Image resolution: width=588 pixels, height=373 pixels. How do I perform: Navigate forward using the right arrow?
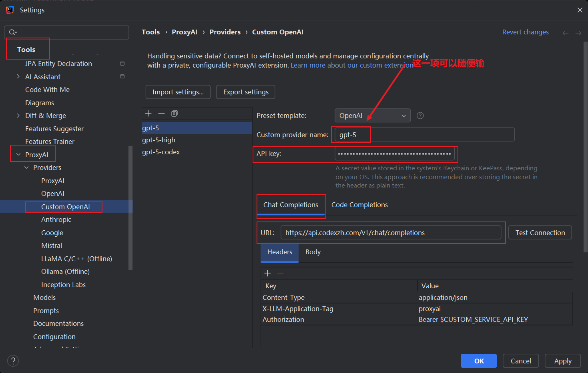pos(578,32)
